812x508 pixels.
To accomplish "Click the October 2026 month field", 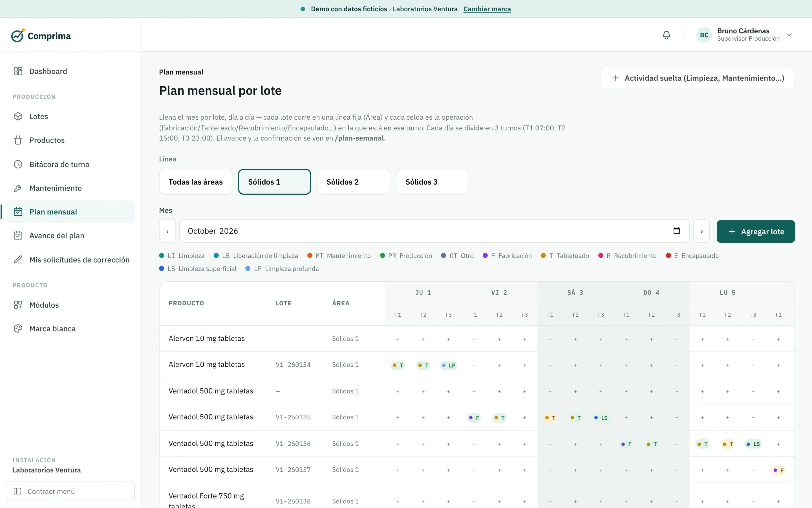I will [434, 231].
